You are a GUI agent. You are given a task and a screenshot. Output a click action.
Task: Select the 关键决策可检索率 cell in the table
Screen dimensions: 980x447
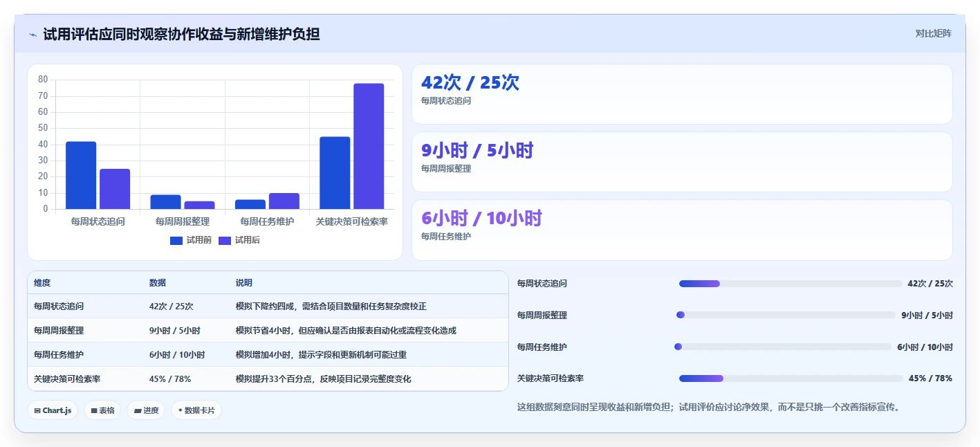[67, 378]
